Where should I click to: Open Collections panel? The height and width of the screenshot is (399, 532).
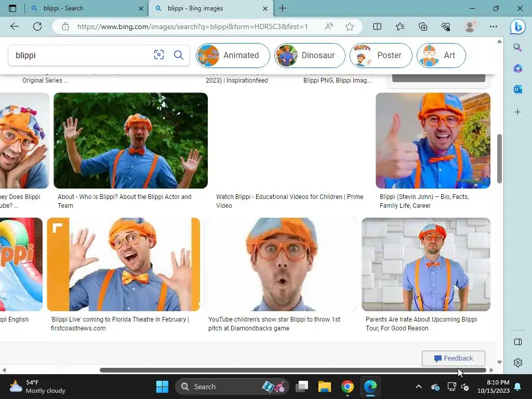[x=423, y=26]
